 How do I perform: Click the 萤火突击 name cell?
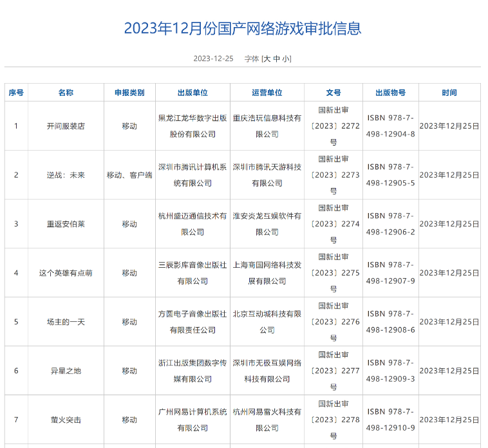(66, 420)
